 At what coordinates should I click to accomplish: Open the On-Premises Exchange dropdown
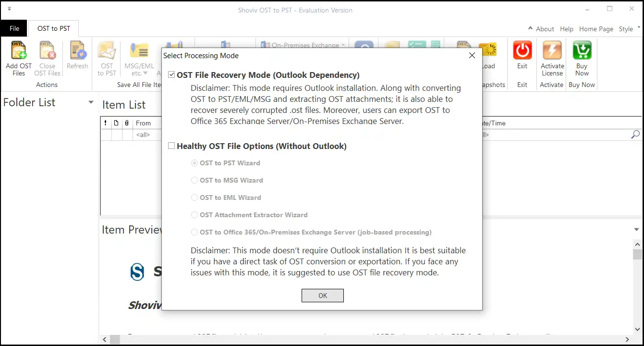pyautogui.click(x=303, y=45)
